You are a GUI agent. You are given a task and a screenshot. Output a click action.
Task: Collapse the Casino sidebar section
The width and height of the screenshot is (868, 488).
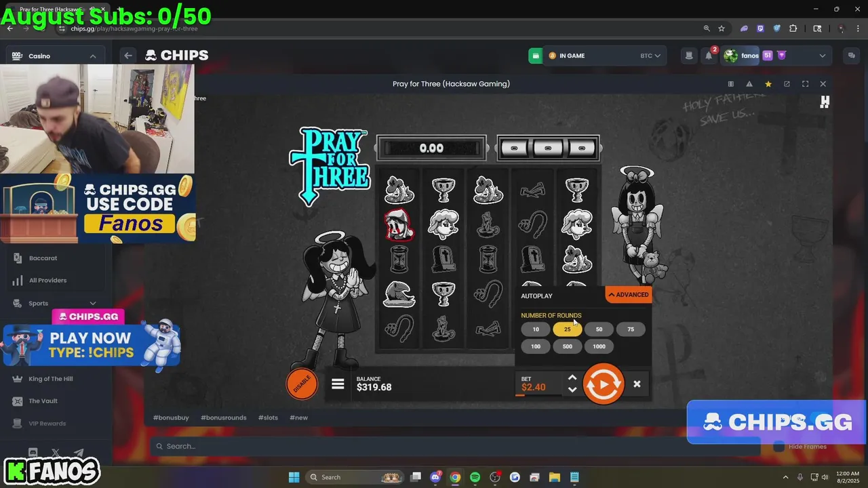tap(93, 56)
